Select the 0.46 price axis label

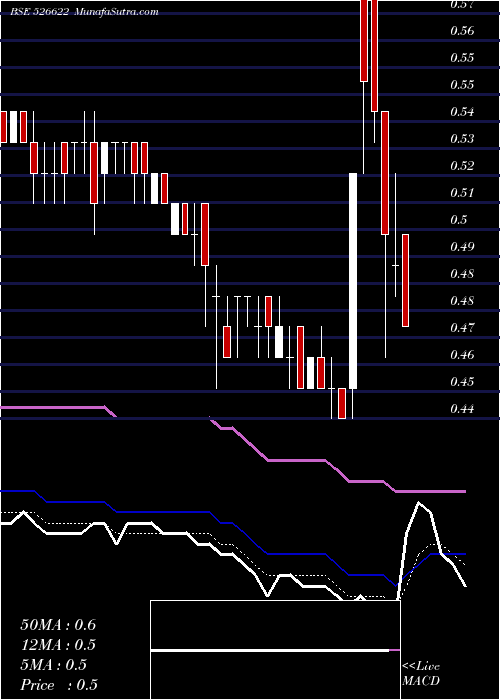[x=462, y=355]
